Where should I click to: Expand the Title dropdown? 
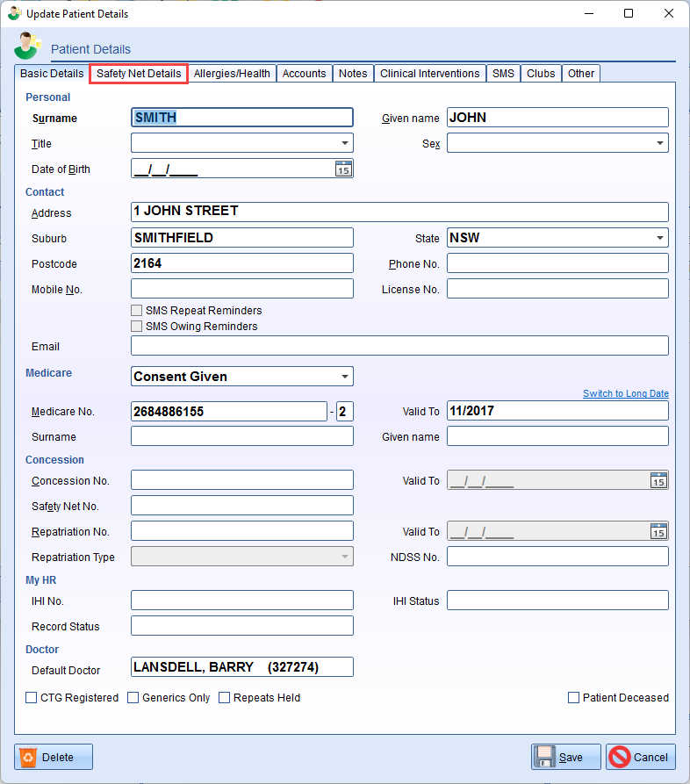click(343, 143)
